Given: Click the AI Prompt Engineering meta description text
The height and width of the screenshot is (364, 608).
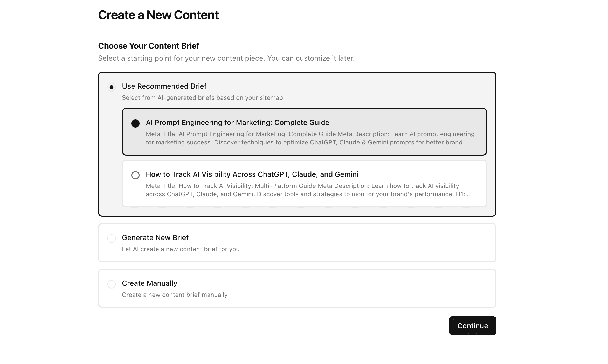Looking at the screenshot, I should (310, 138).
